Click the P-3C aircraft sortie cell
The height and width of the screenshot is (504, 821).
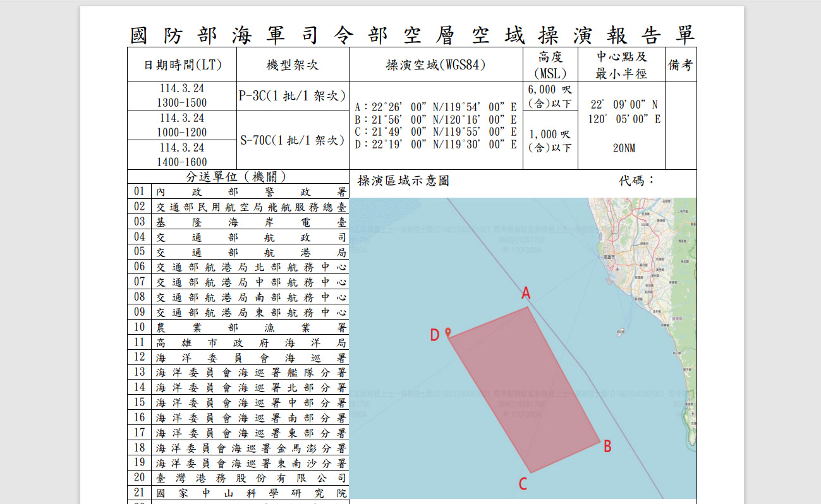(292, 97)
